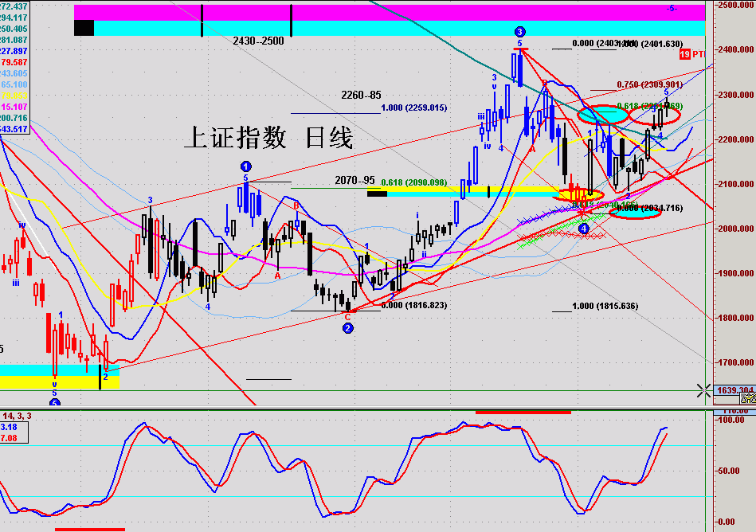Screen dimensions: 756x532
Task: Click the blue 3.18 stochastic value
Action: (x=9, y=428)
